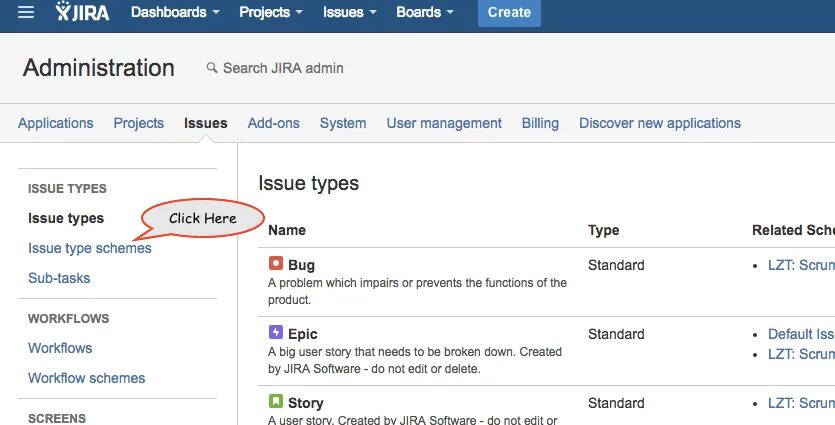Switch to the Add-ons tab

tap(274, 123)
